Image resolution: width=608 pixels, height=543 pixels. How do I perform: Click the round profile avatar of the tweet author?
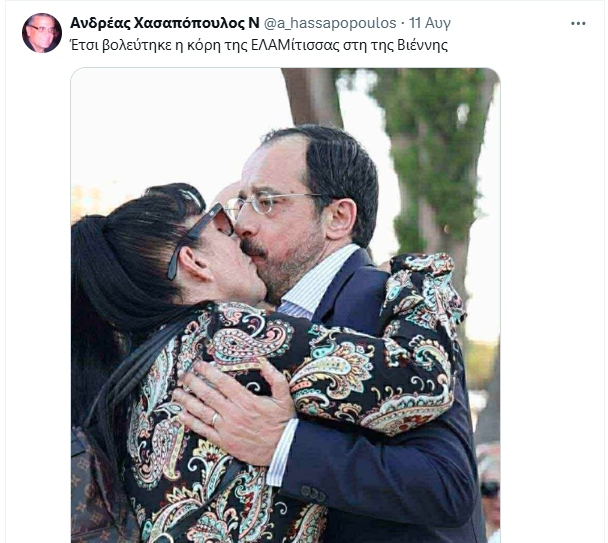(x=42, y=33)
